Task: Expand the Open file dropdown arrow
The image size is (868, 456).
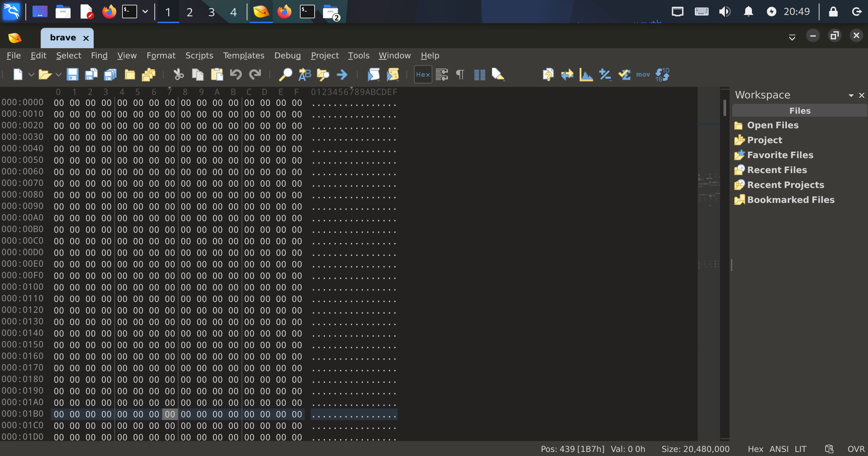Action: point(58,74)
